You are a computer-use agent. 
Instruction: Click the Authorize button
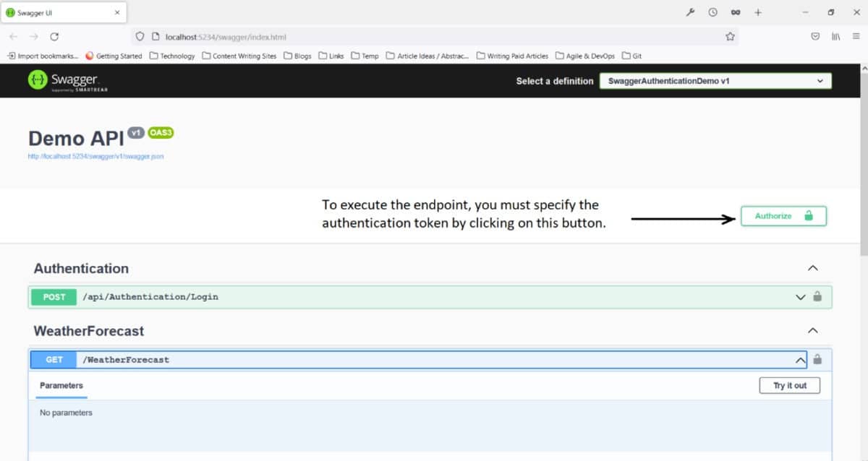coord(783,216)
